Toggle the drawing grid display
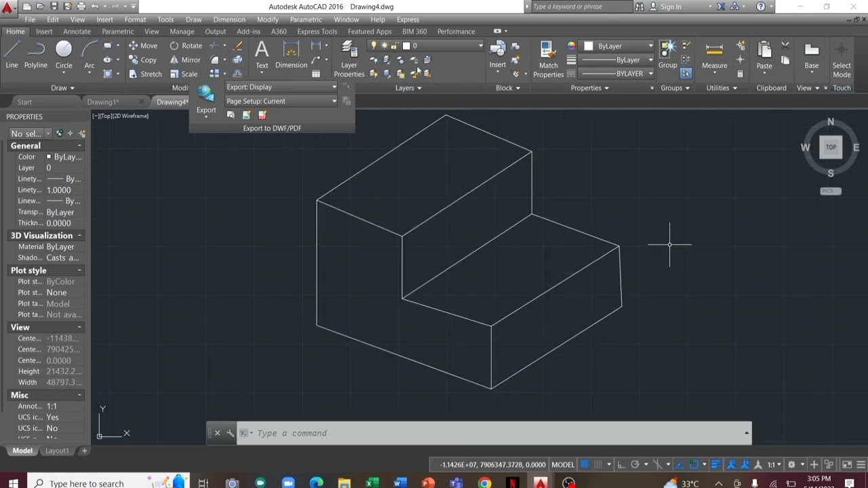The height and width of the screenshot is (488, 868). pyautogui.click(x=585, y=464)
